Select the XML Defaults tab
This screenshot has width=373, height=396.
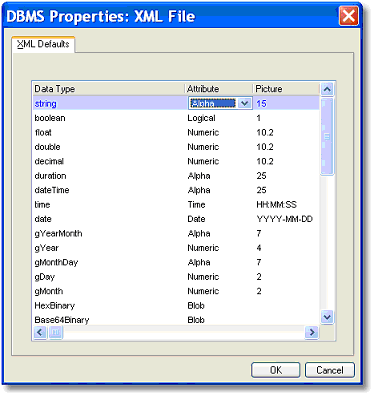pos(43,44)
